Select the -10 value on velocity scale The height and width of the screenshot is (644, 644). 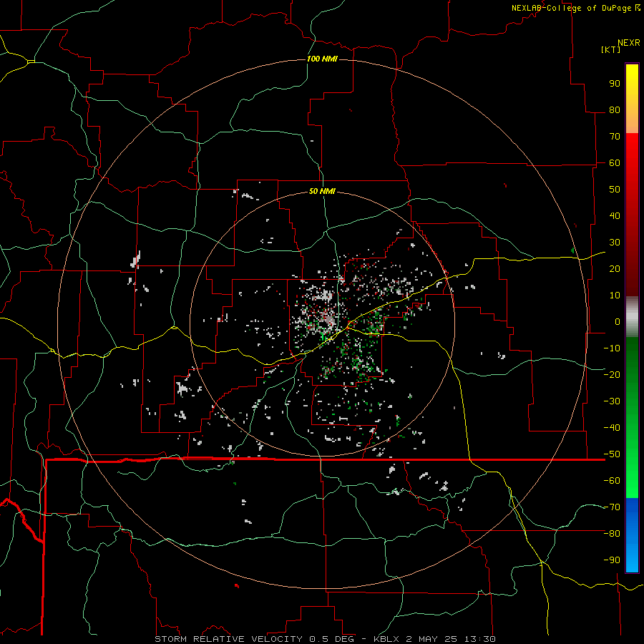[x=612, y=348]
